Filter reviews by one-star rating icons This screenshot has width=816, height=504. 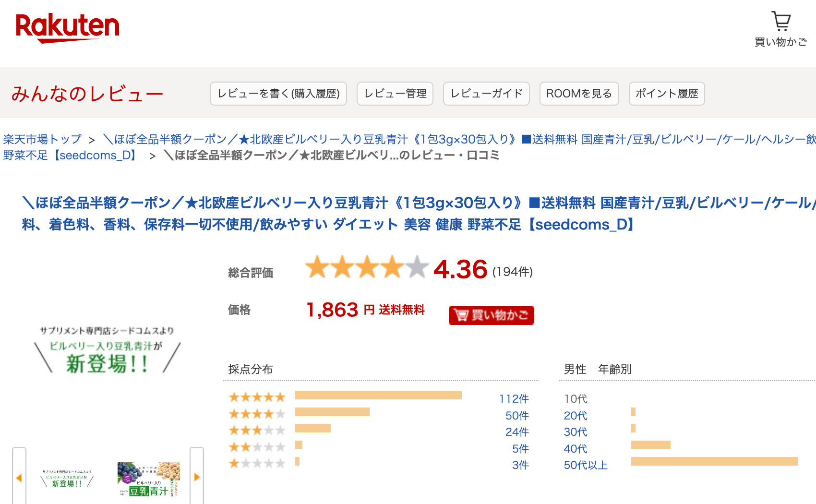pyautogui.click(x=257, y=464)
